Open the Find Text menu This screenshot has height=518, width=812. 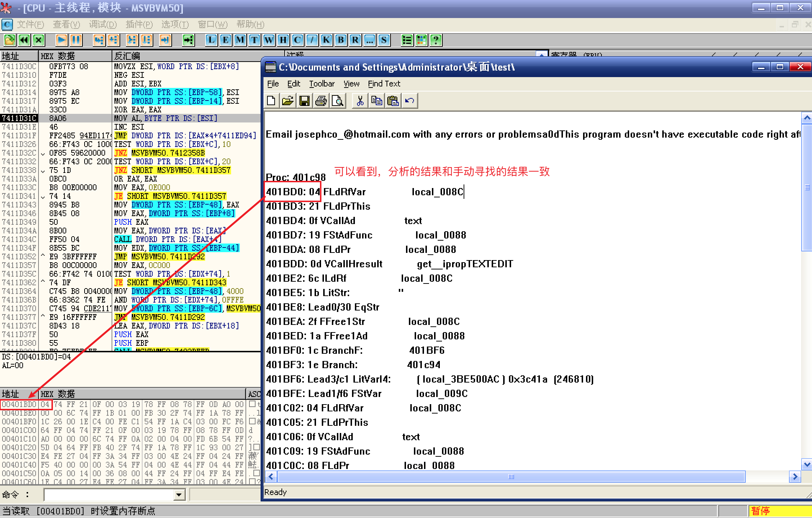point(384,84)
